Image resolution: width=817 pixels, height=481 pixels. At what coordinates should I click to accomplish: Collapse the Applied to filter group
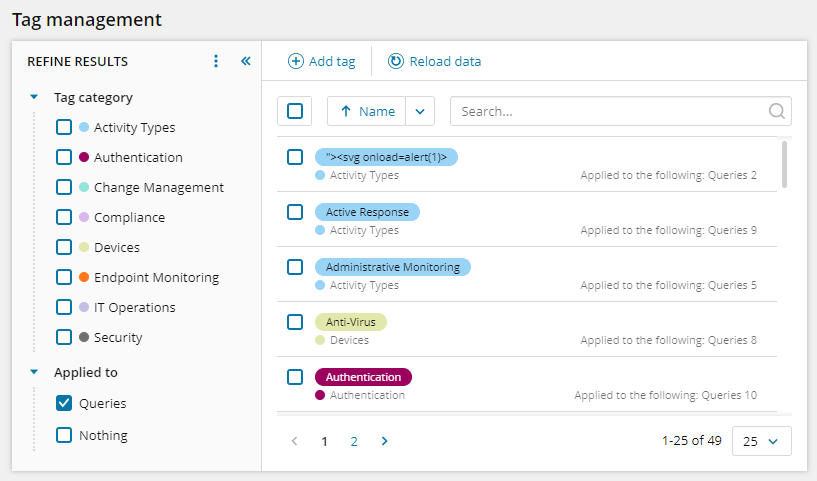[x=34, y=372]
